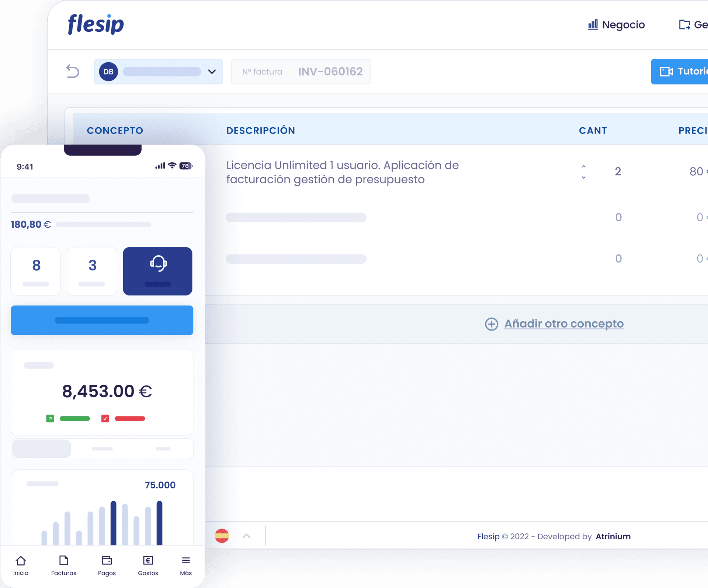
Task: Click the export icon in the top bar
Action: [685, 24]
